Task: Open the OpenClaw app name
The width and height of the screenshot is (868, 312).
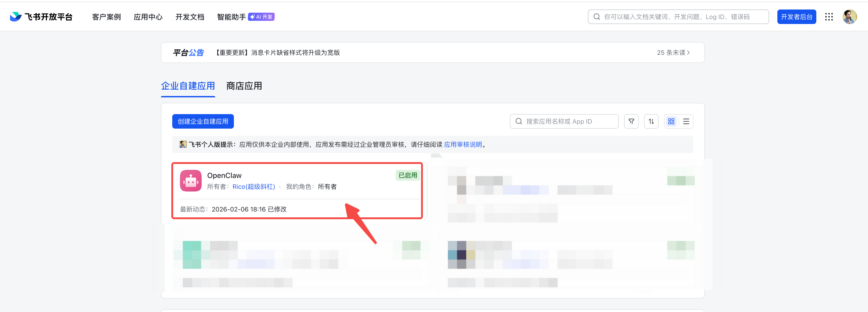Action: click(224, 175)
